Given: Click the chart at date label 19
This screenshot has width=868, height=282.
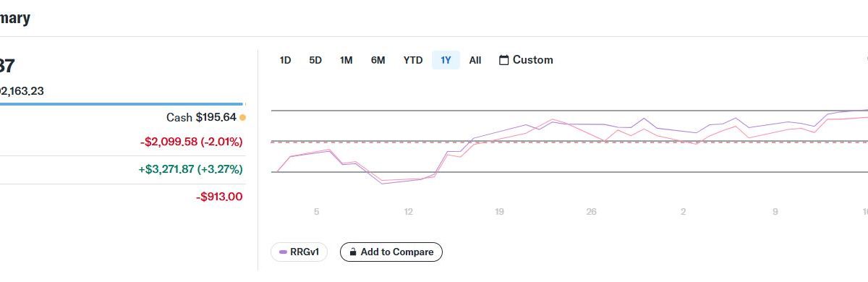Looking at the screenshot, I should (x=499, y=212).
